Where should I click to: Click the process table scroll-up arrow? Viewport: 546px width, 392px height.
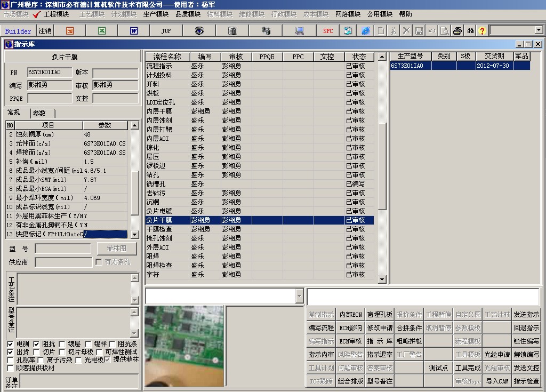coord(382,57)
